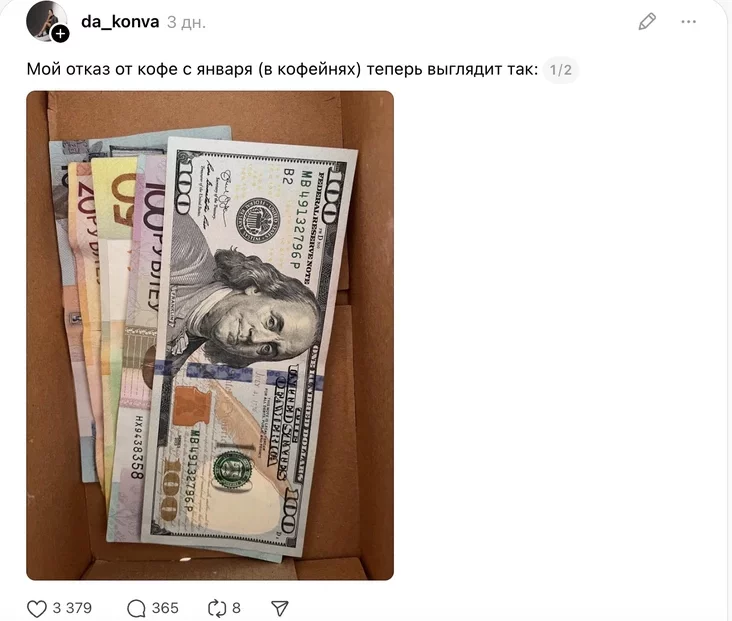This screenshot has width=732, height=621.
Task: Click the da_konva username link
Action: pyautogui.click(x=120, y=22)
